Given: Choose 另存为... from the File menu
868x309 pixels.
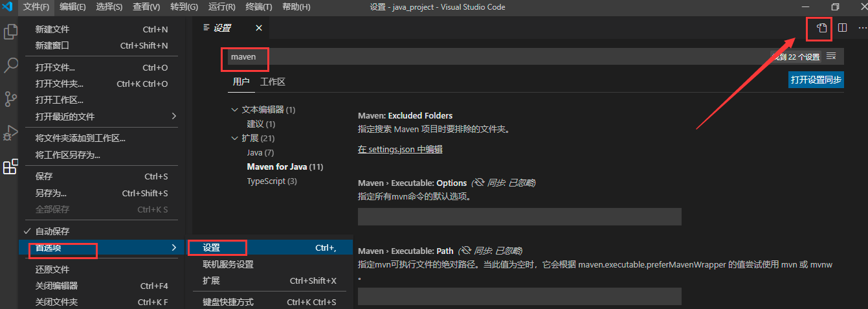Looking at the screenshot, I should (x=102, y=193).
